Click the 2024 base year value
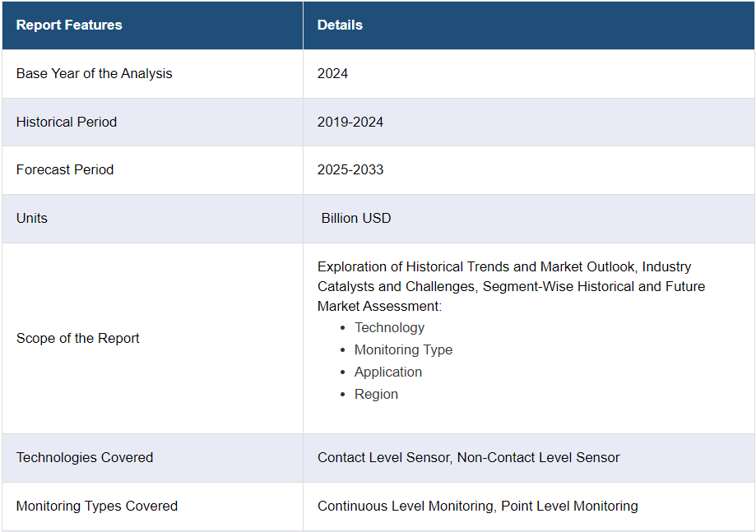Screen dimensions: 756x532 pos(332,73)
